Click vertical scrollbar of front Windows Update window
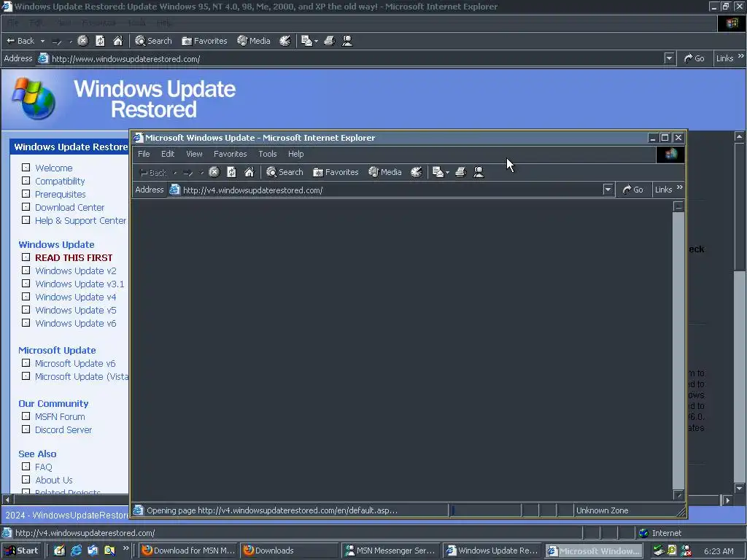Viewport: 747px width, 560px height. 678,351
